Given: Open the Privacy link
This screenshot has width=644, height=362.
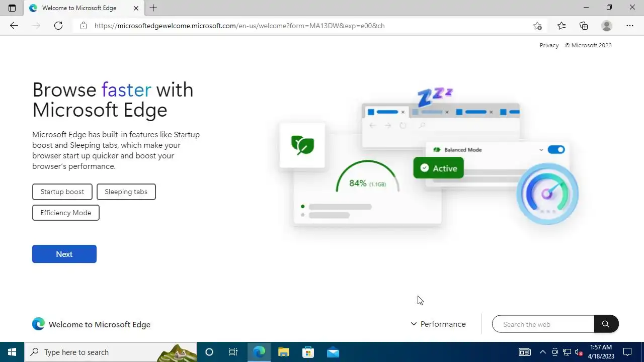Looking at the screenshot, I should click(x=549, y=45).
